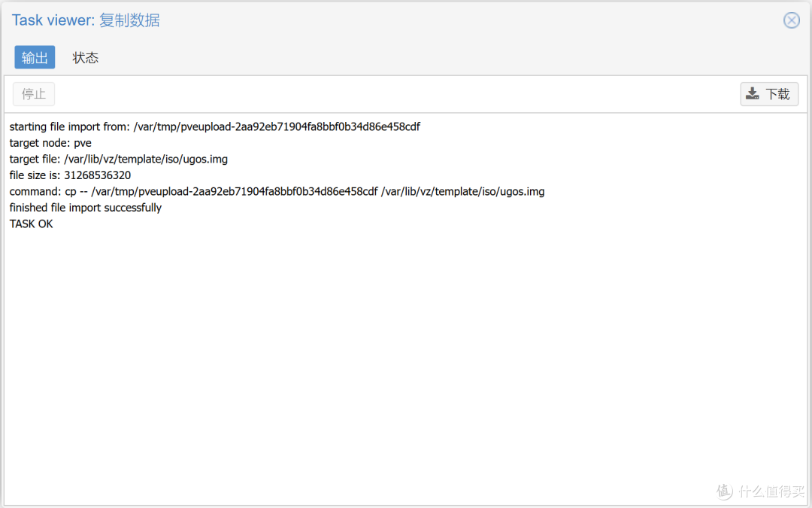Click the empty log output area
812x508 pixels.
406,363
